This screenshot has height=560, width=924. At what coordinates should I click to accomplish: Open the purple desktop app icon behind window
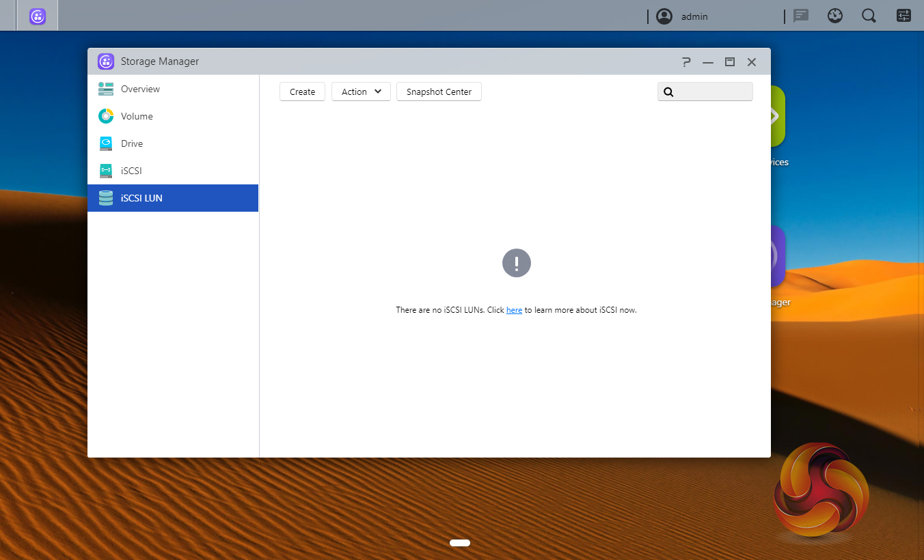778,257
